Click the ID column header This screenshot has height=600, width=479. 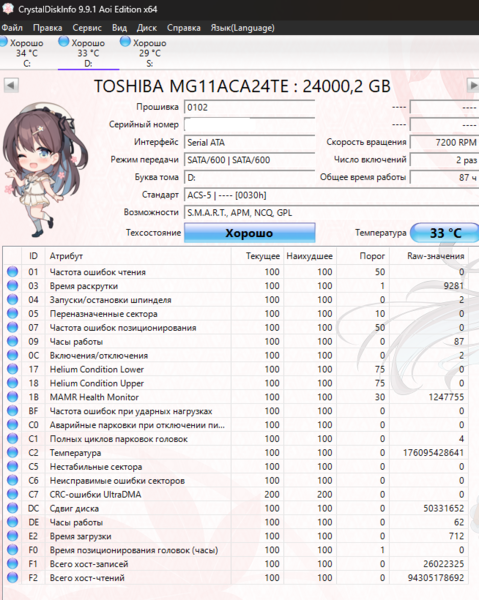click(33, 256)
